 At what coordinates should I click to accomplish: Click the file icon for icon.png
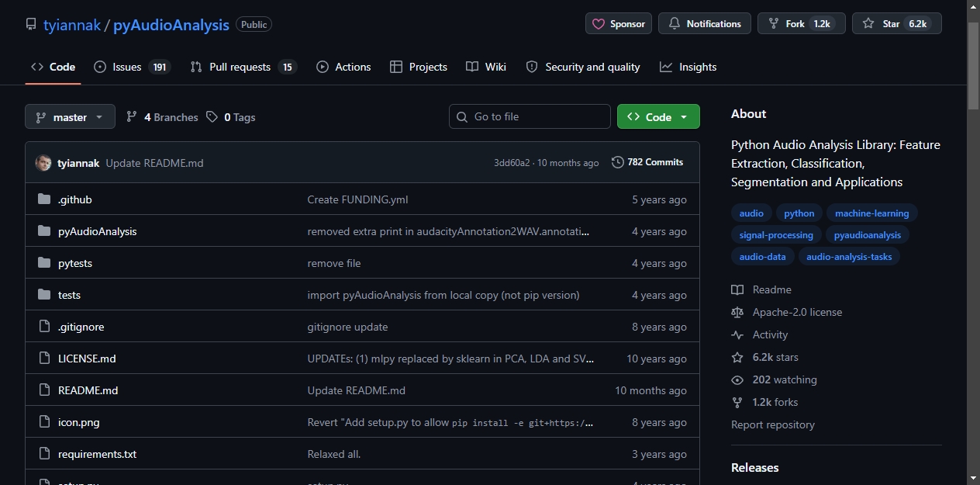pyautogui.click(x=44, y=422)
